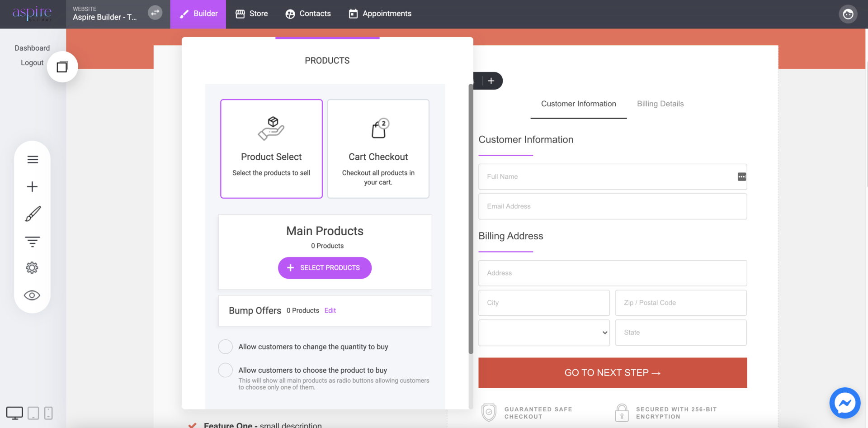Screen dimensions: 868x428
Task: Open the filter lines tool
Action: pos(32,242)
